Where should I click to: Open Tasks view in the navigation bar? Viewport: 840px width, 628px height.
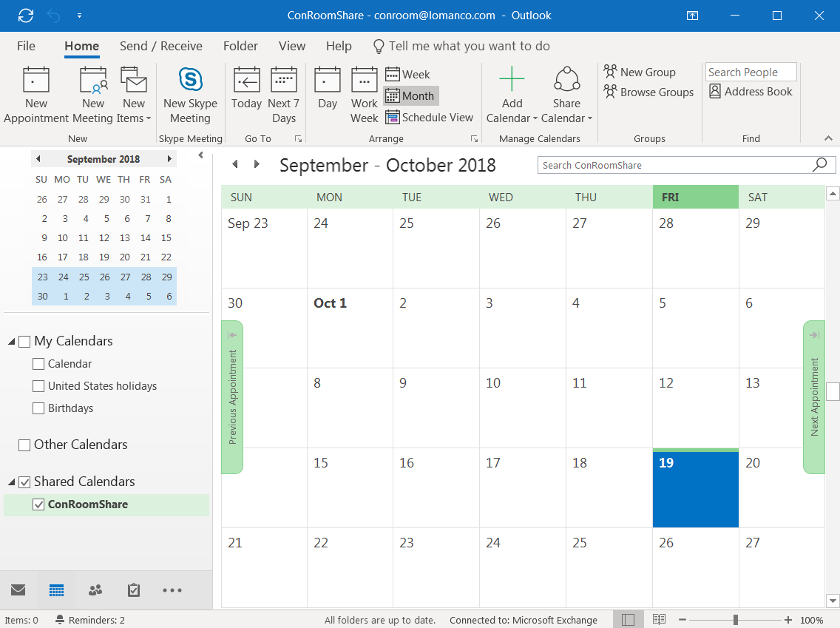pos(134,590)
